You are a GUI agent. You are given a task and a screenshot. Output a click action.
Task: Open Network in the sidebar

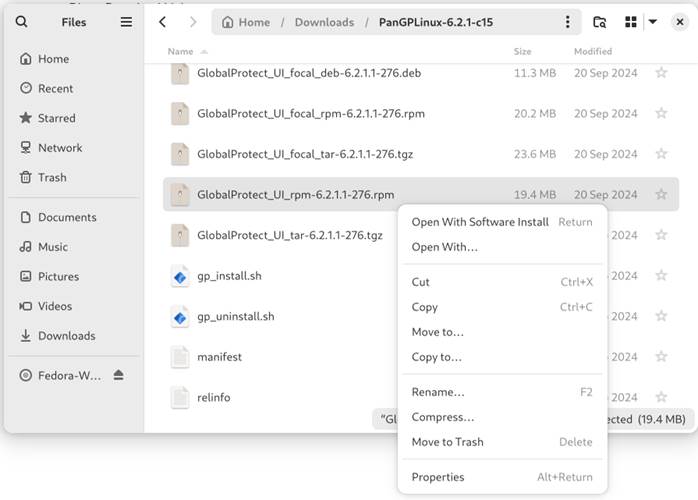[x=73, y=147]
